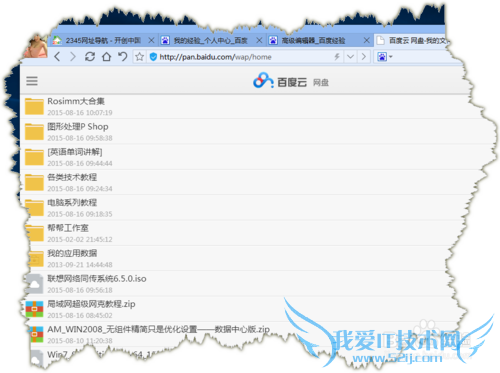
Task: Open the Rosimm大合集 folder name
Action: tap(76, 101)
